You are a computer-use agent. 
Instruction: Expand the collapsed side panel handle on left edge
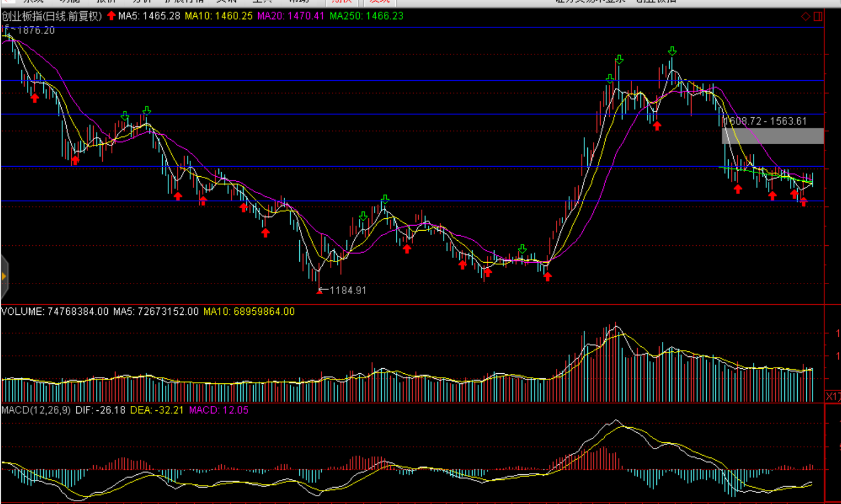pos(4,276)
